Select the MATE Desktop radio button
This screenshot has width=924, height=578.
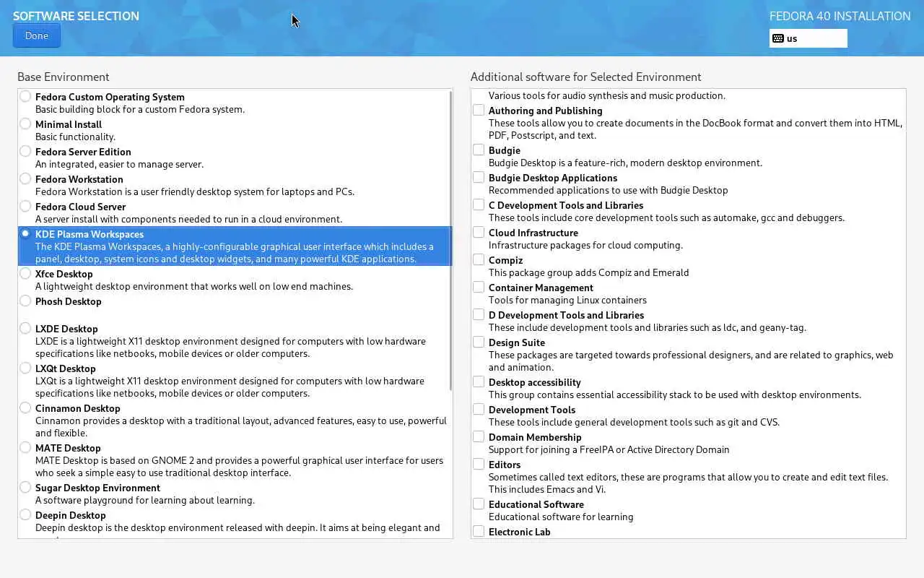click(x=26, y=447)
